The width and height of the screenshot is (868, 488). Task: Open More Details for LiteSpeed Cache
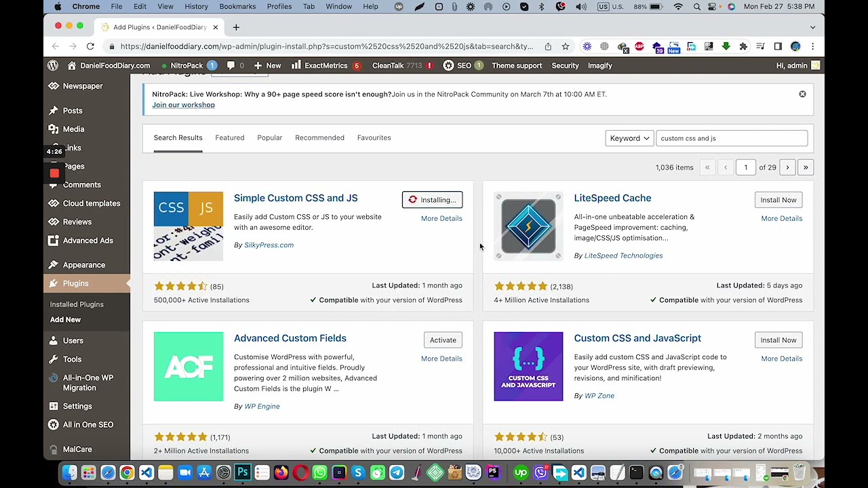click(x=781, y=218)
